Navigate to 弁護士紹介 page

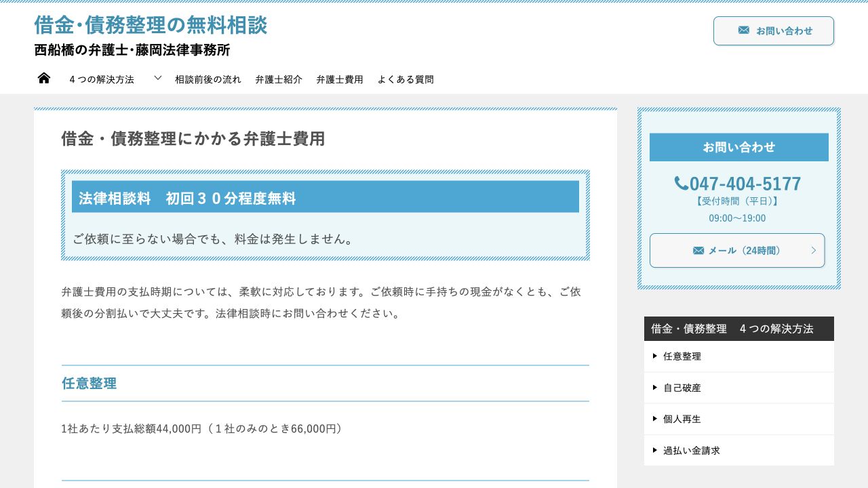tap(279, 79)
